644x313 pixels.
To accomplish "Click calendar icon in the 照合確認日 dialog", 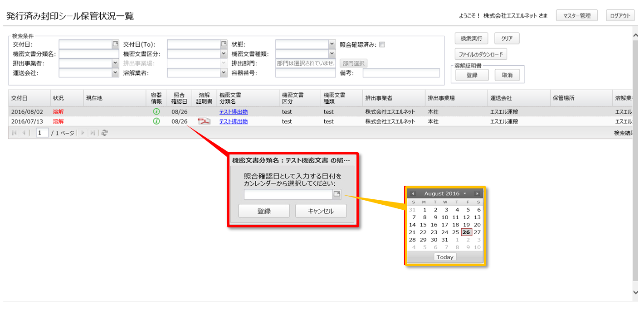I will coord(337,194).
